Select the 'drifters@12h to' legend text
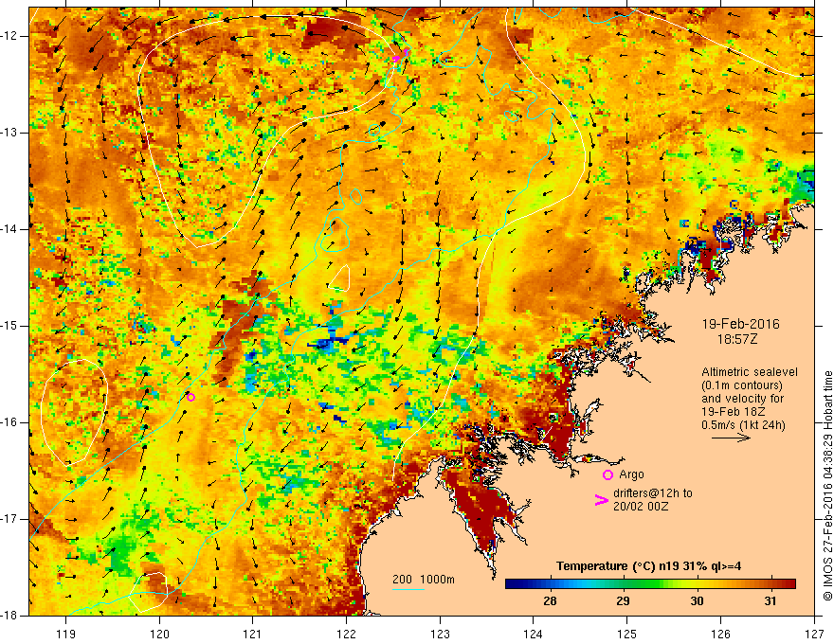 click(x=653, y=493)
